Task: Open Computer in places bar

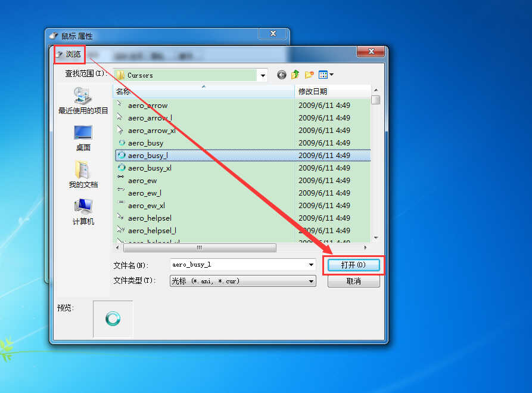Action: [83, 212]
